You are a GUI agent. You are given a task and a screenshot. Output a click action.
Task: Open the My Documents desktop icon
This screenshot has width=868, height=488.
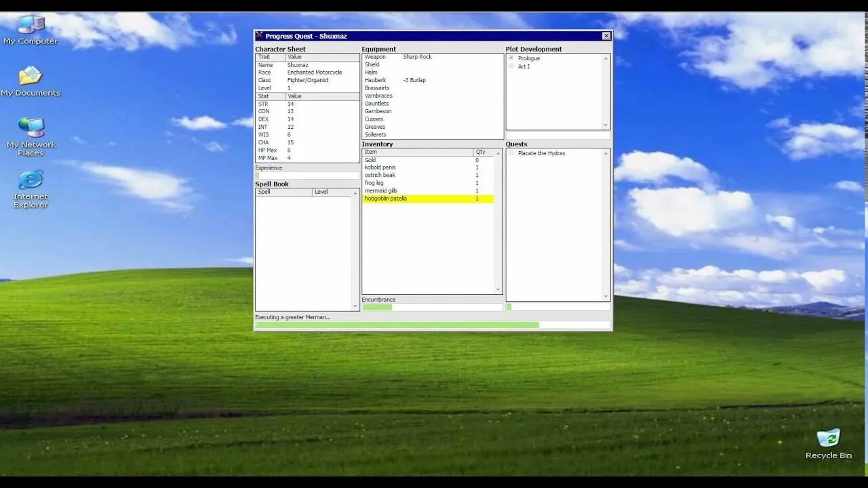click(x=31, y=81)
